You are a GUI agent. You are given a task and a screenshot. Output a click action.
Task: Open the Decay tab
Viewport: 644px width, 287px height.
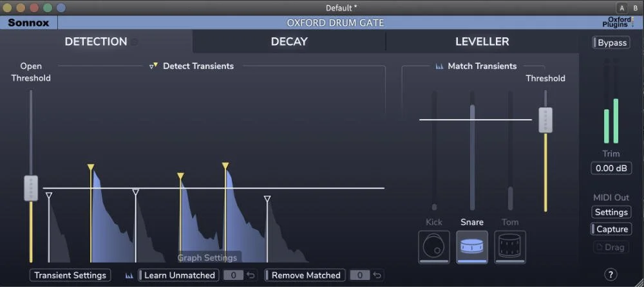(x=289, y=41)
